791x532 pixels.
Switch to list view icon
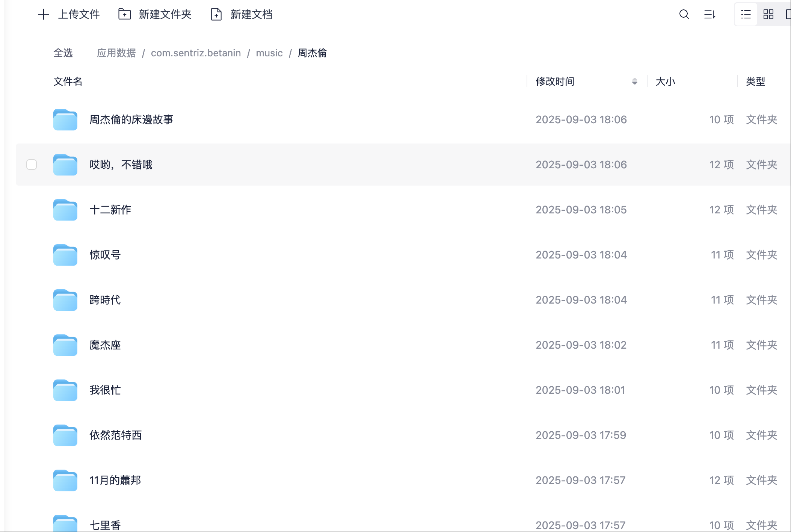tap(746, 15)
